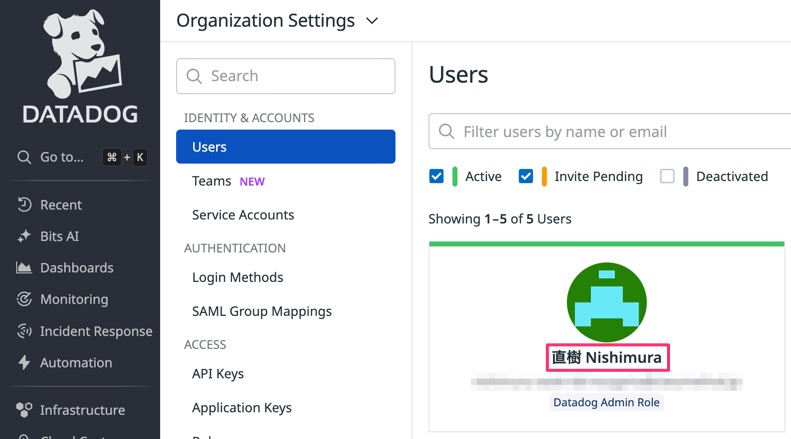Click the ⌘ + K shortcut hint
This screenshot has height=439, width=791.
tap(125, 157)
